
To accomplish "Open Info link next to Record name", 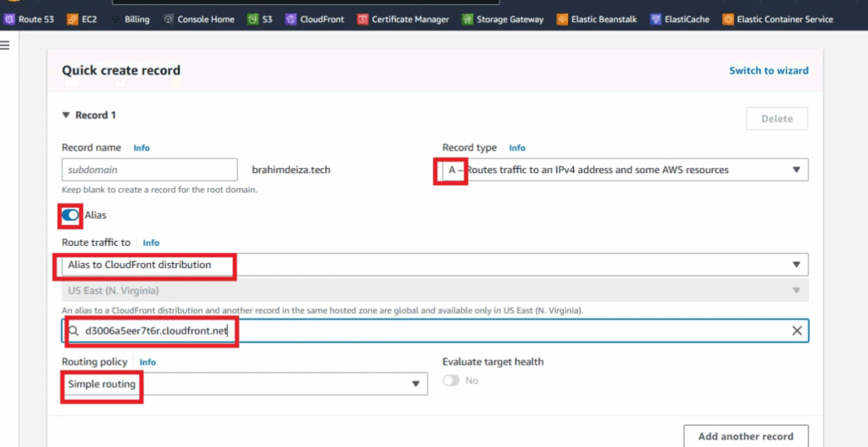I will pos(142,148).
